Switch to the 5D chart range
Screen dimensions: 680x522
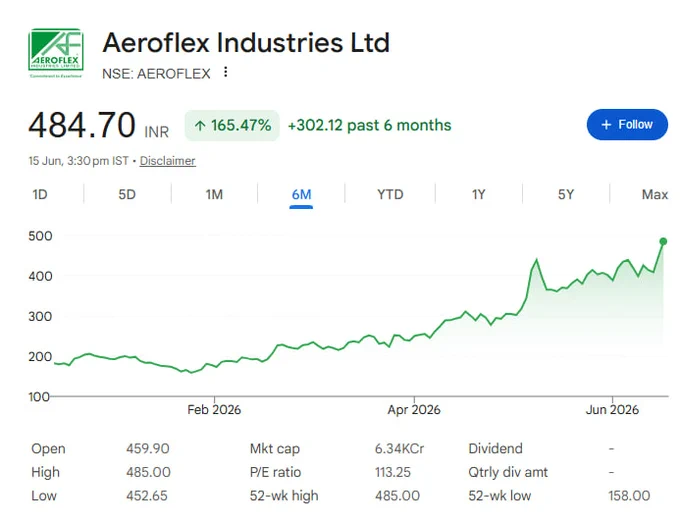pyautogui.click(x=127, y=194)
